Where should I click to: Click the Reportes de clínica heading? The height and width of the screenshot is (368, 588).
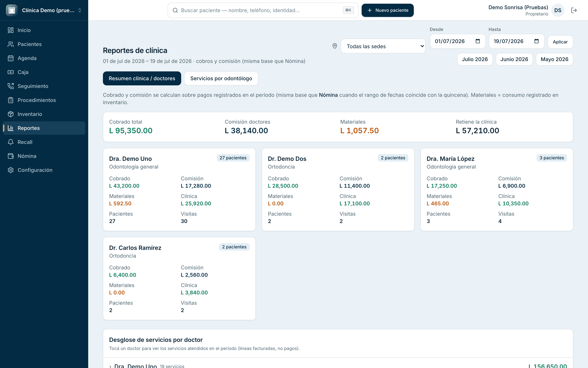[x=135, y=50]
